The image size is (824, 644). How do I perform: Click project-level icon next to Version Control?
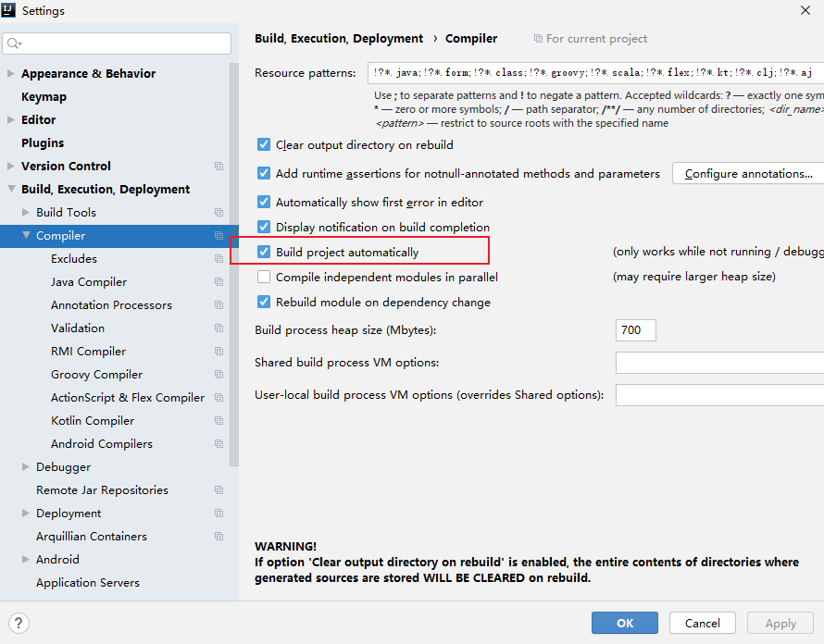[218, 167]
